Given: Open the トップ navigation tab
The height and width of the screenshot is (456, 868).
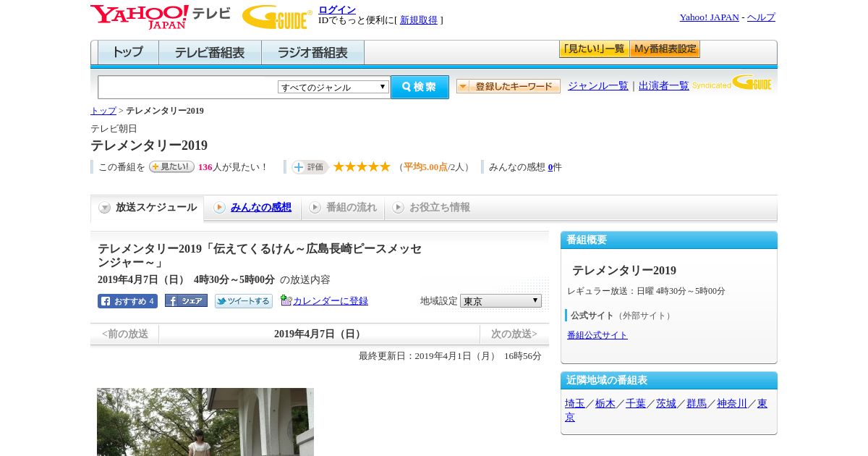Looking at the screenshot, I should click(x=128, y=52).
